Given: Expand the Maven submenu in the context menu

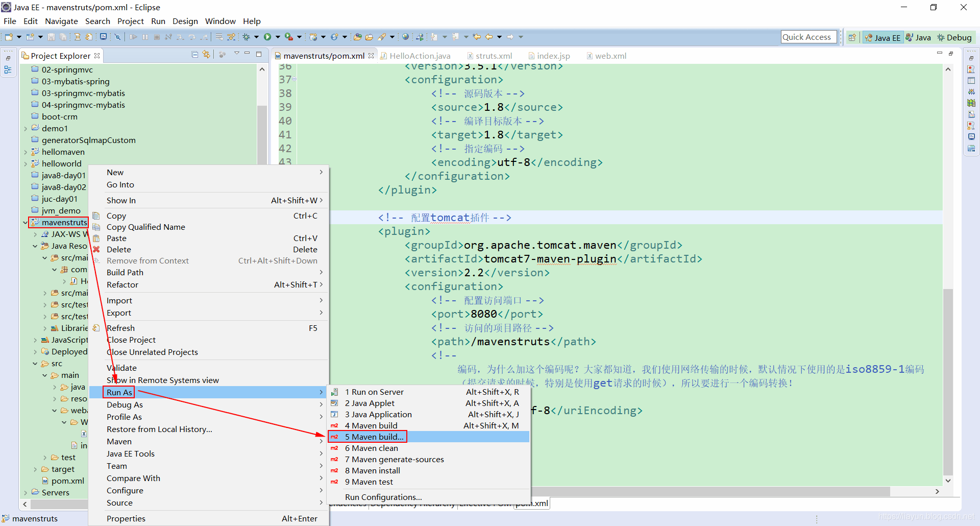Looking at the screenshot, I should point(209,441).
